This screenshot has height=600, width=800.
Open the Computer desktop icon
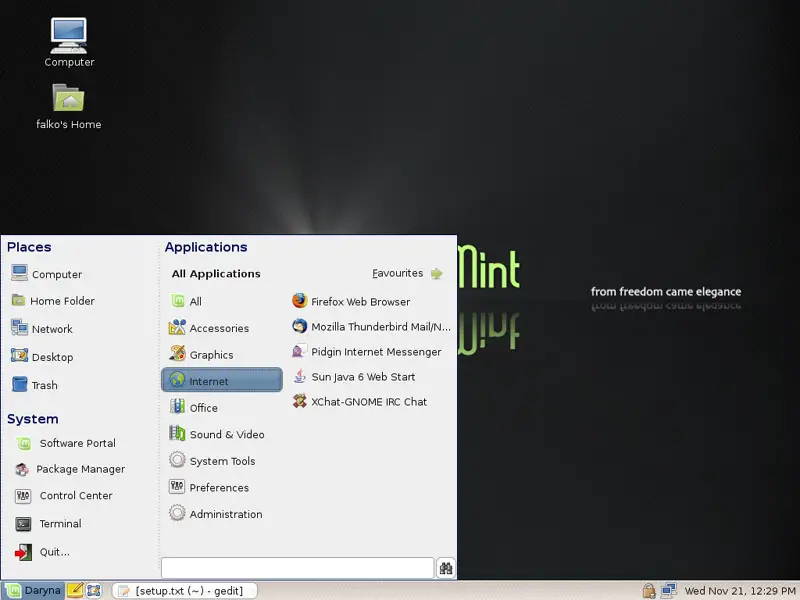pos(69,42)
